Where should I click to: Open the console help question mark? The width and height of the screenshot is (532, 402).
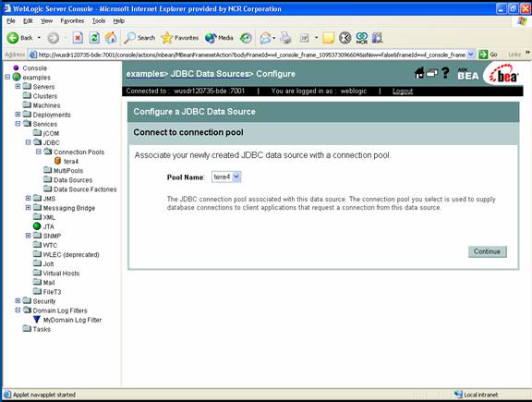point(445,73)
